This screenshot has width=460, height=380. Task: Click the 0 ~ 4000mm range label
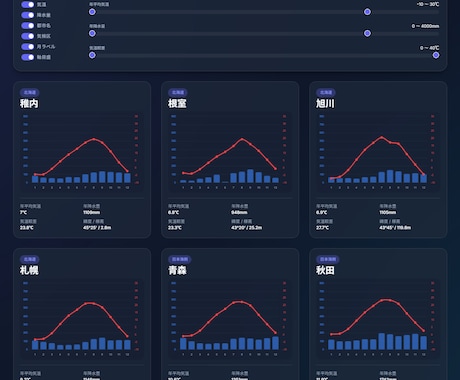pyautogui.click(x=425, y=26)
